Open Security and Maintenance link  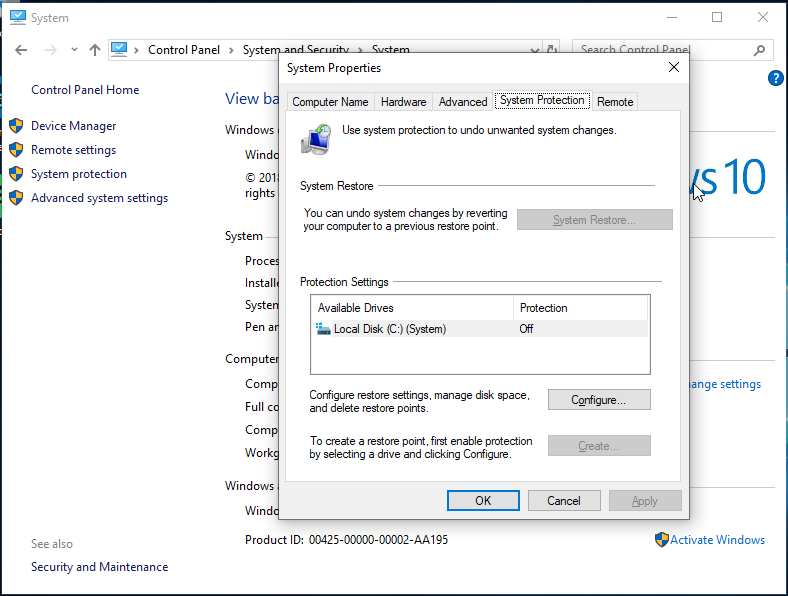coord(100,567)
